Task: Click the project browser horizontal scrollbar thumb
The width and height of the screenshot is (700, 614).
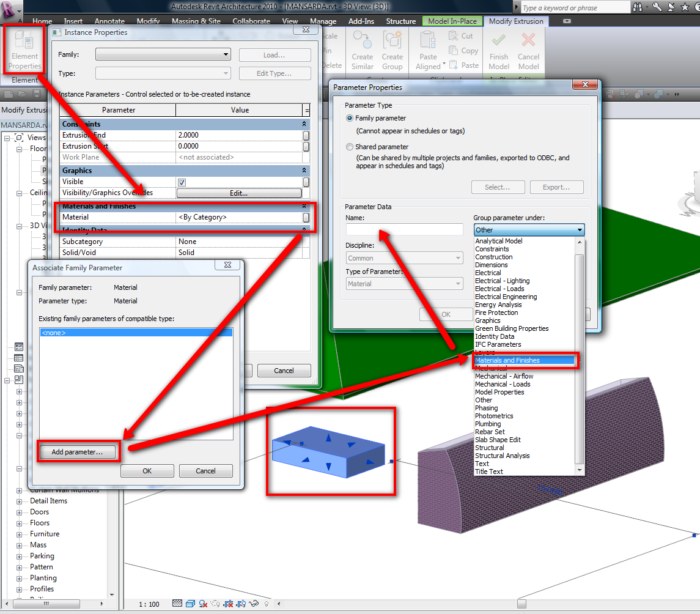Action: coord(46,604)
